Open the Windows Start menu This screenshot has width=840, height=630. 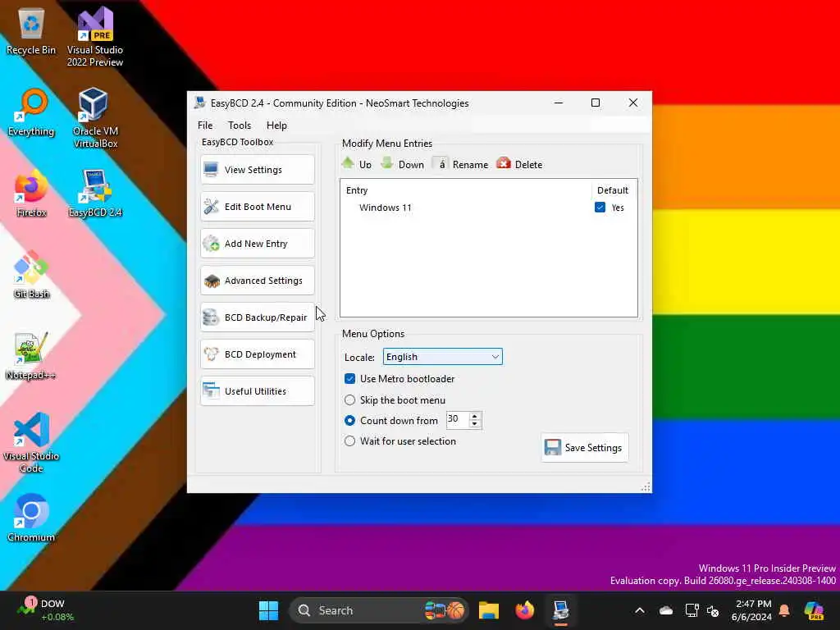click(x=268, y=610)
